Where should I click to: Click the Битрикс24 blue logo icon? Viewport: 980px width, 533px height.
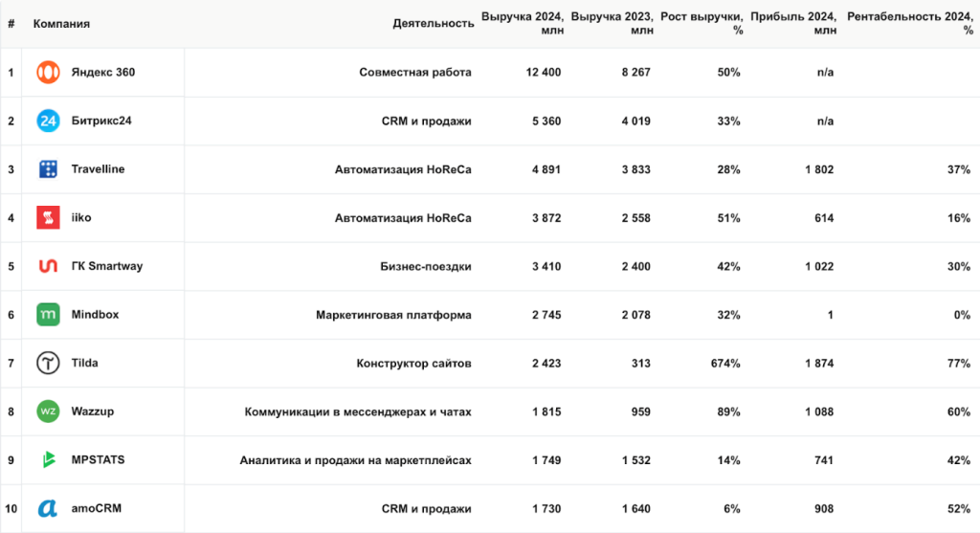pos(48,122)
